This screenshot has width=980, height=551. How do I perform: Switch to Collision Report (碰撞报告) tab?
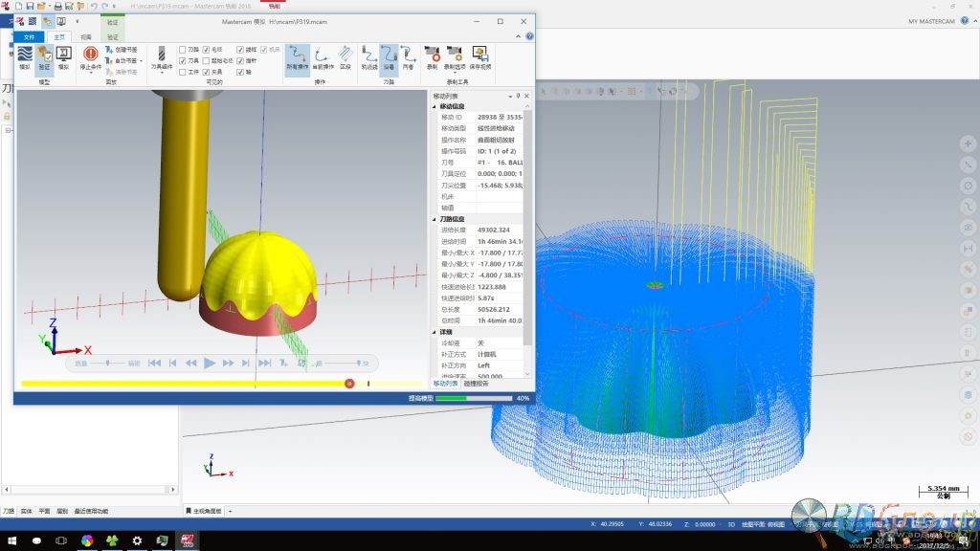[477, 384]
